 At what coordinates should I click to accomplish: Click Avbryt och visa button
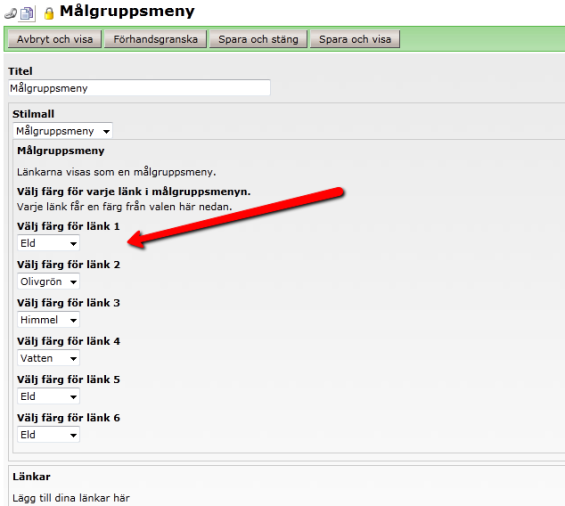[x=54, y=39]
